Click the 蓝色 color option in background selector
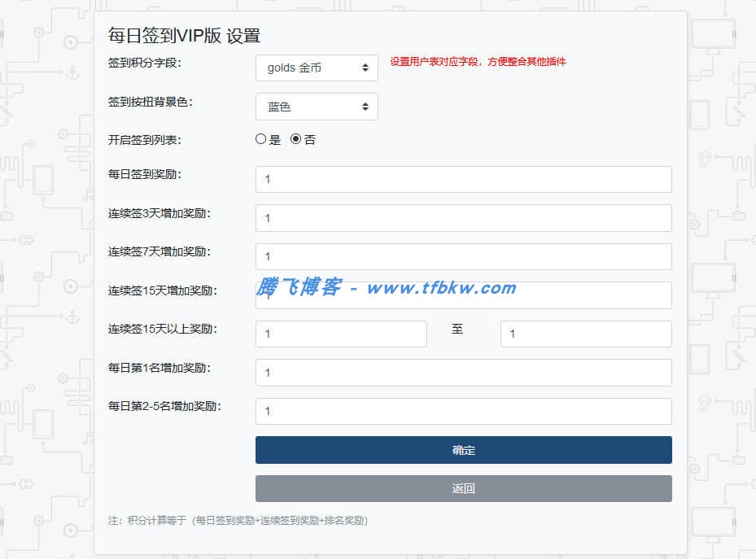The width and height of the screenshot is (756, 559). point(281,107)
